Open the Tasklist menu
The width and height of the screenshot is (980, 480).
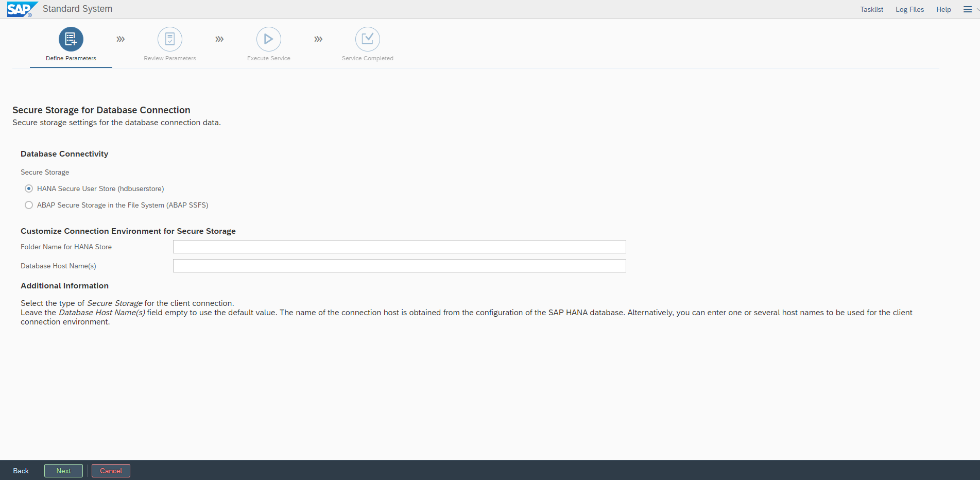(x=871, y=9)
